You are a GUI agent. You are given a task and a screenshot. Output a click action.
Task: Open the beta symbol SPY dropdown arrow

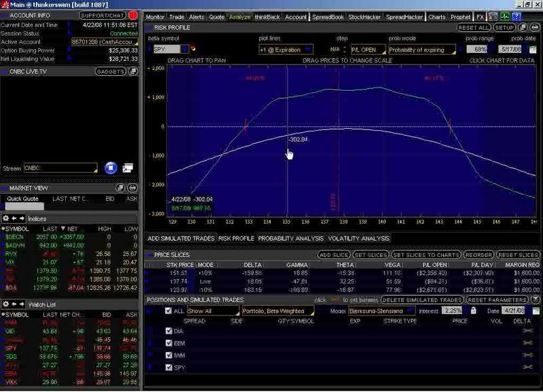(x=185, y=49)
